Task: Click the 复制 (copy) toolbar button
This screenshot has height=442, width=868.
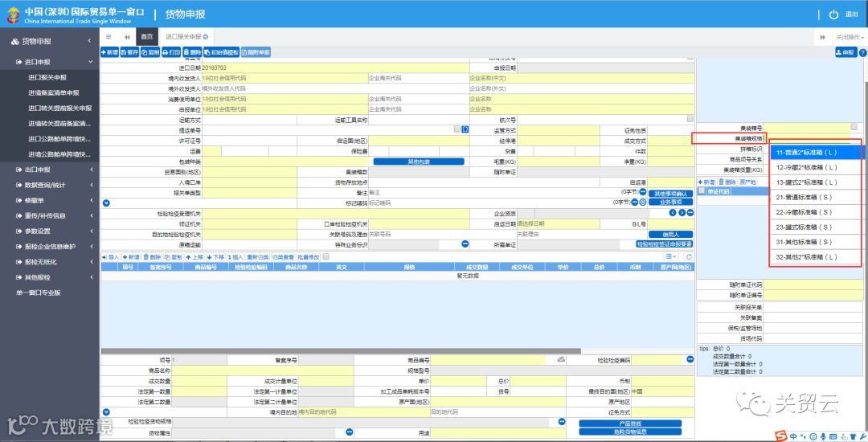Action: 150,52
